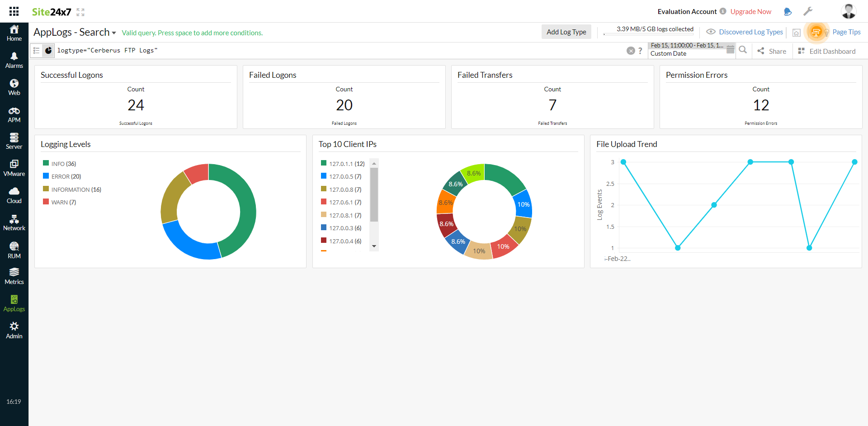The image size is (868, 426).
Task: Click Upgrade Now link
Action: click(x=750, y=11)
